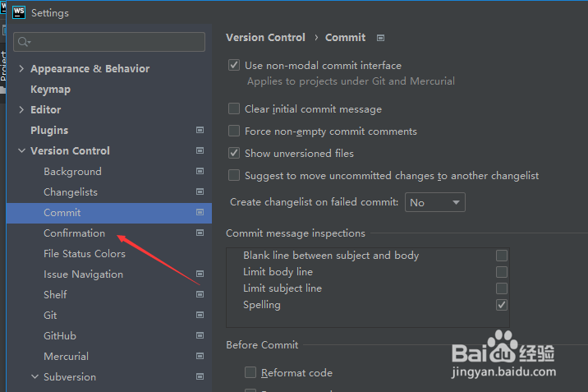Disable the Use non-modal commit interface checkbox
The height and width of the screenshot is (392, 588).
click(x=235, y=66)
